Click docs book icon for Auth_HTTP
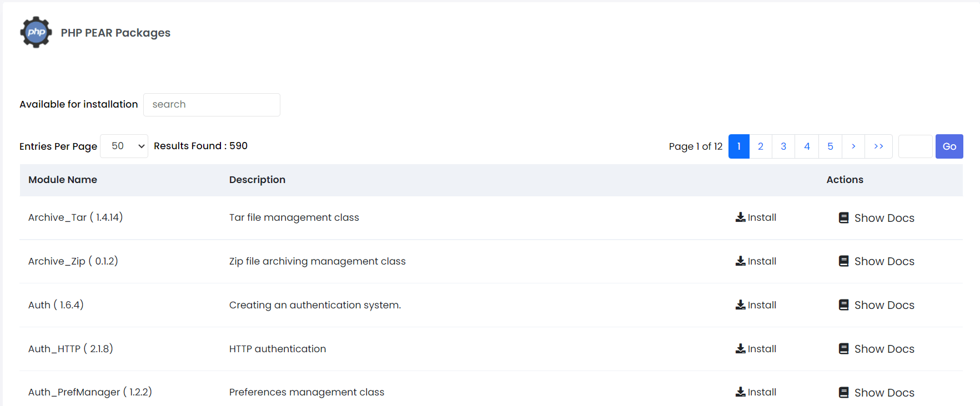980x406 pixels. coord(843,349)
